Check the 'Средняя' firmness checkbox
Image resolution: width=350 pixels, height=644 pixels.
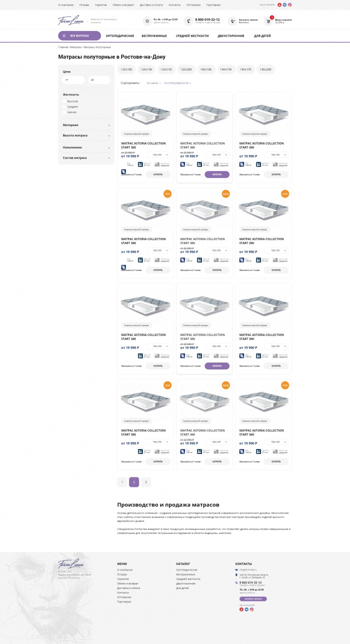(x=65, y=106)
